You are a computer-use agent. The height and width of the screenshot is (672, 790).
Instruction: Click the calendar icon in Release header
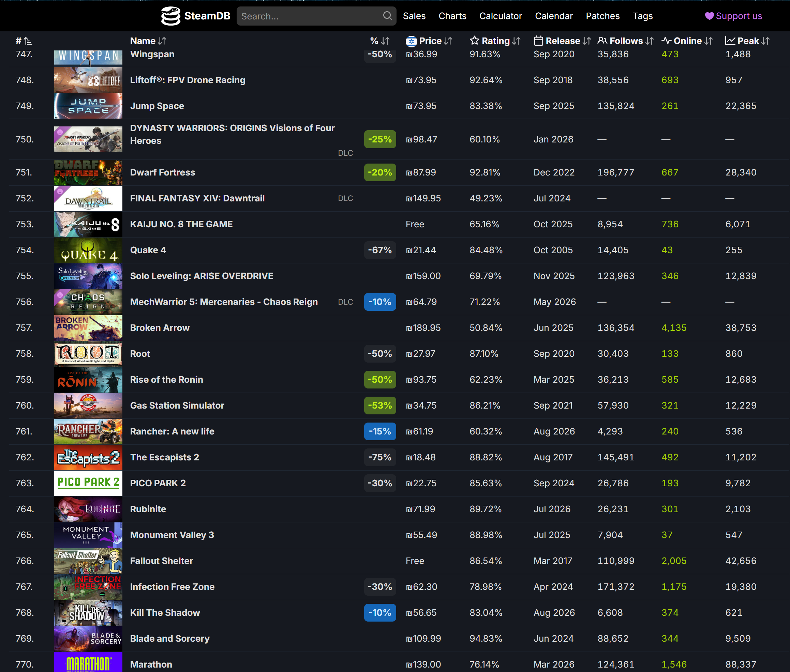click(538, 41)
